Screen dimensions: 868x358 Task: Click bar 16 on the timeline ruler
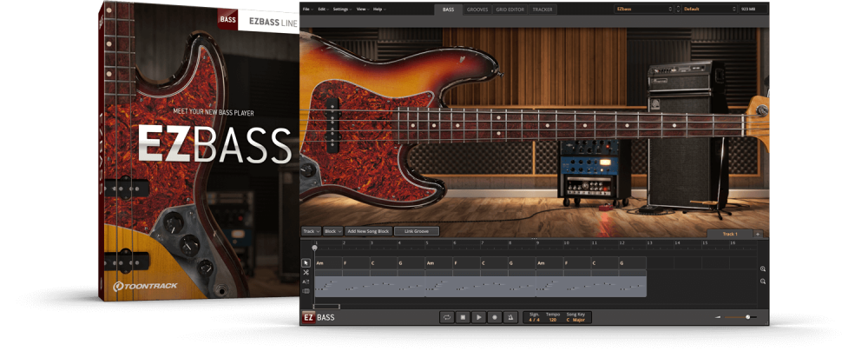tap(733, 243)
